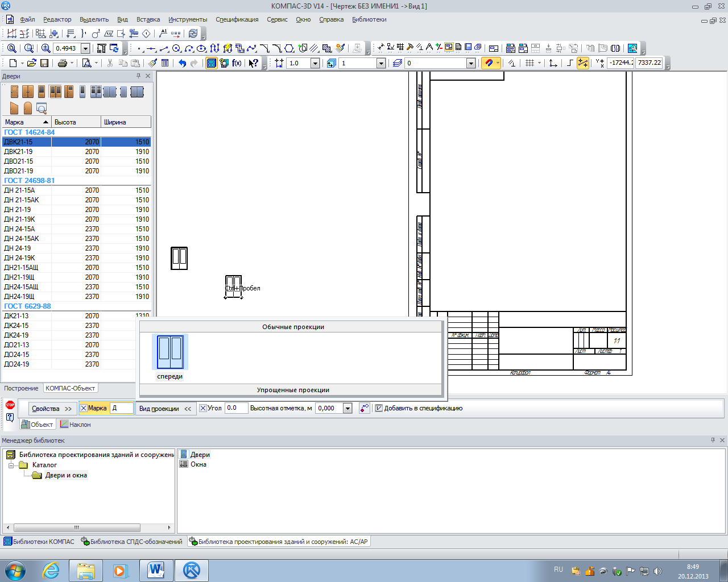Toggle orthogonal drawing mode icon

(x=570, y=63)
